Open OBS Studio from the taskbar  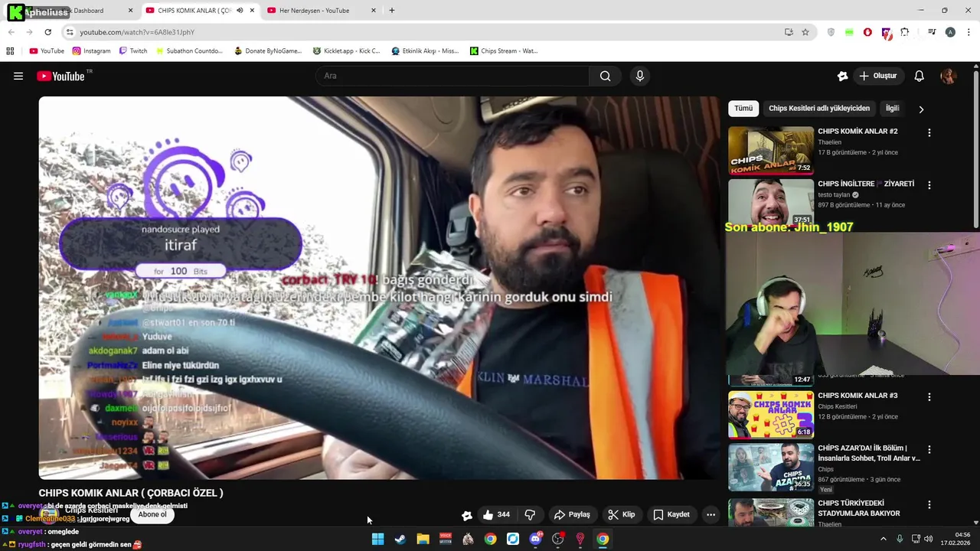coord(558,539)
